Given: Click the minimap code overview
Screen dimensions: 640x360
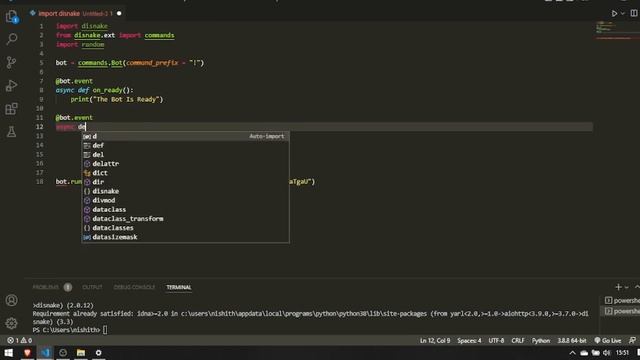Looking at the screenshot, I should (616, 31).
